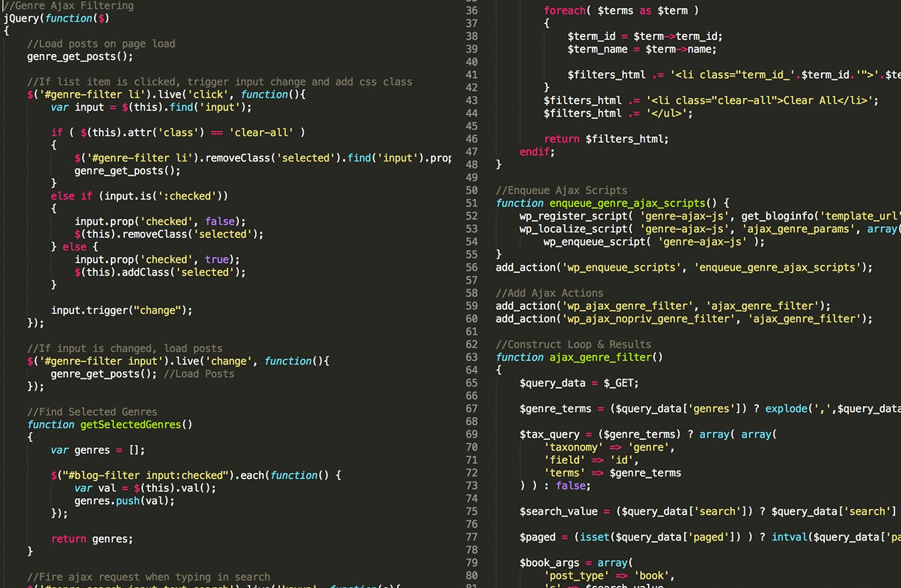The height and width of the screenshot is (588, 901).
Task: Click "$(this).addClass('selected');" line
Action: (160, 272)
